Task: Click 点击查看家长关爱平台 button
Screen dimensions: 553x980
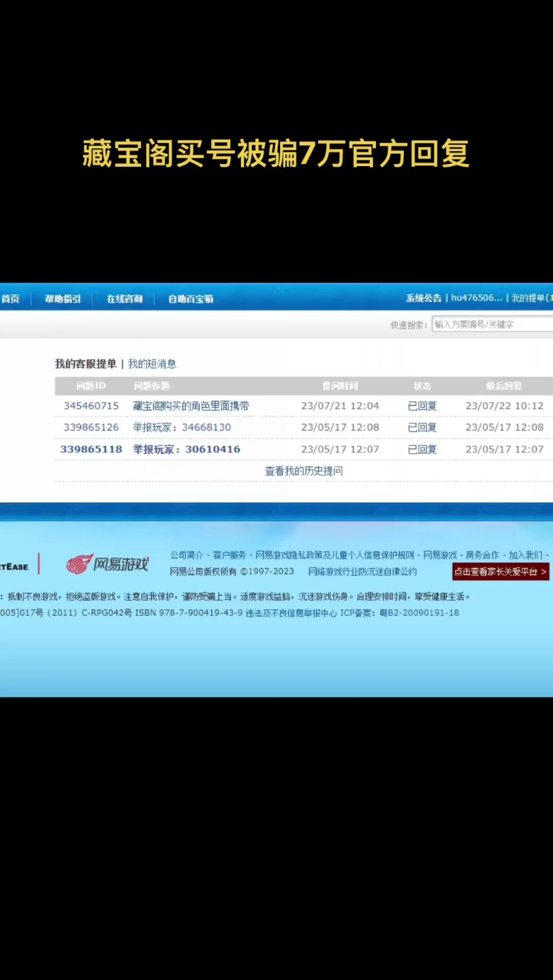Action: coord(501,572)
